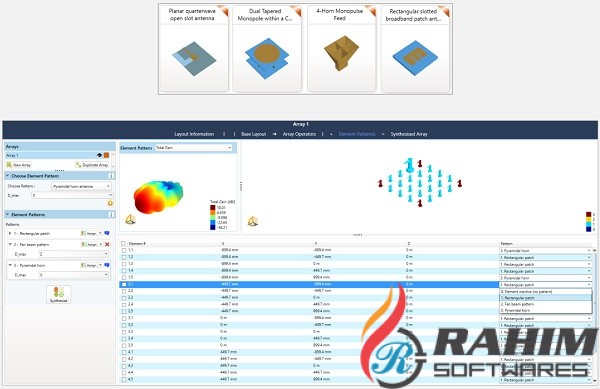This screenshot has height=389, width=600.
Task: Collapse the Choose Element Pattern section
Action: point(7,176)
